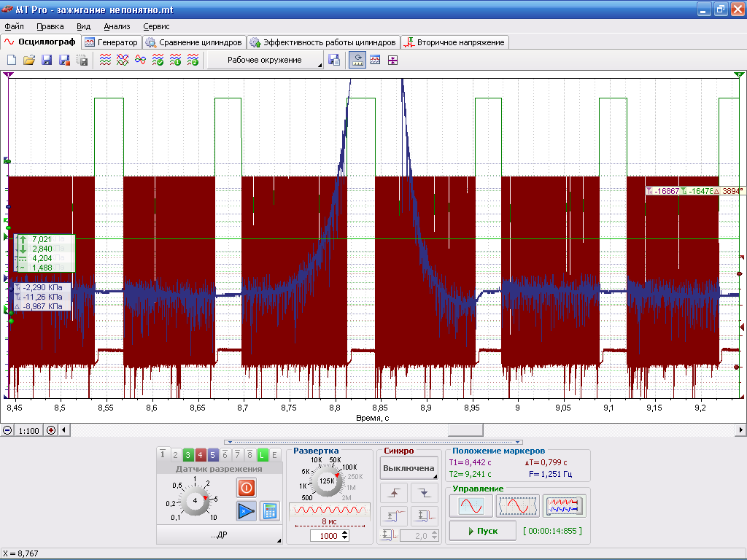The width and height of the screenshot is (747, 560).
Task: Select the single sine wave display mode
Action: click(471, 506)
